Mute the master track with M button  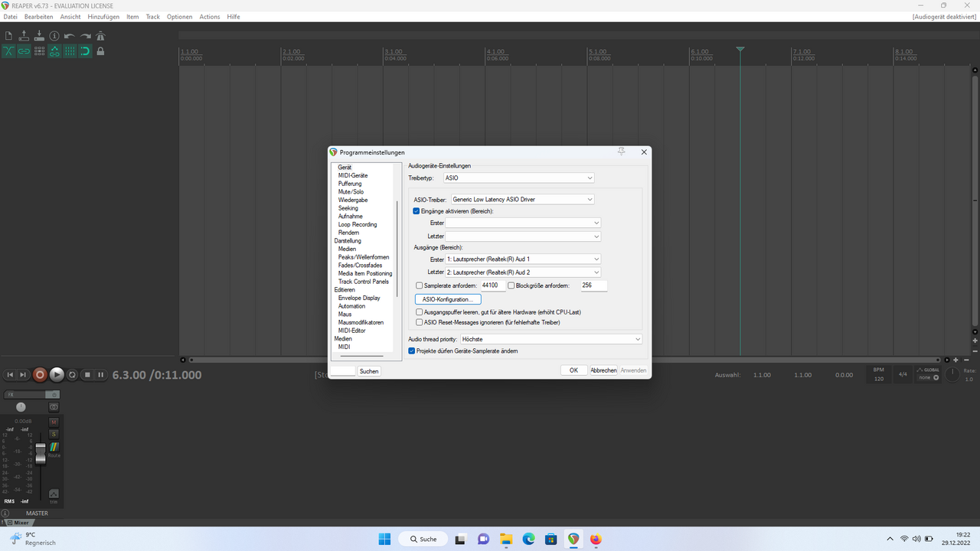click(x=54, y=422)
